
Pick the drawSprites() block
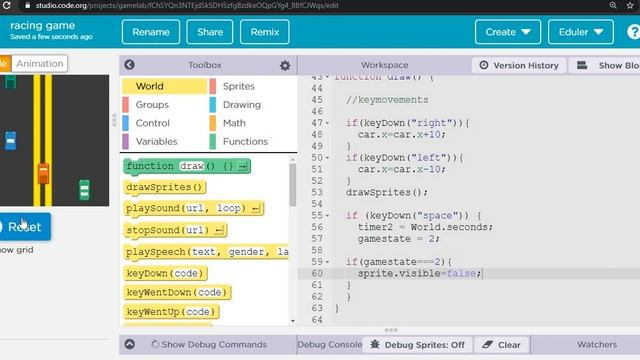click(164, 187)
